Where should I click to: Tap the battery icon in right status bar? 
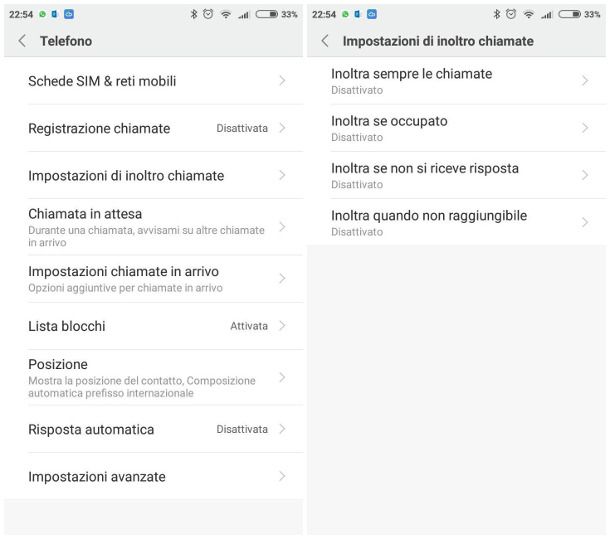[x=573, y=14]
